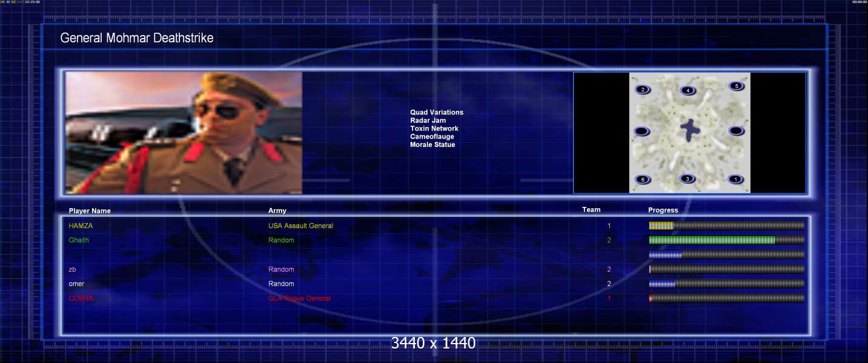This screenshot has width=868, height=363.
Task: Click the Cameoflauge ability text
Action: coord(432,137)
